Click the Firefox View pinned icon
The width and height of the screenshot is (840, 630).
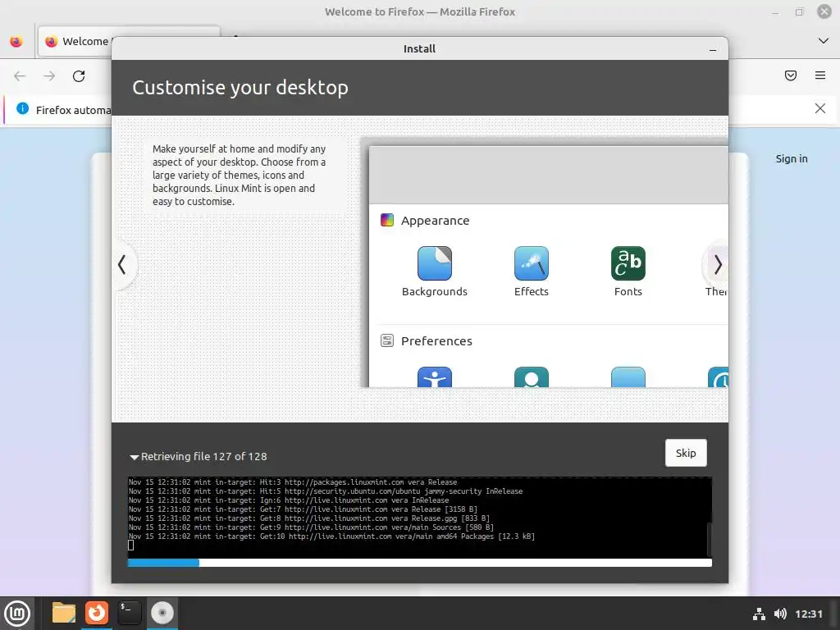16,41
